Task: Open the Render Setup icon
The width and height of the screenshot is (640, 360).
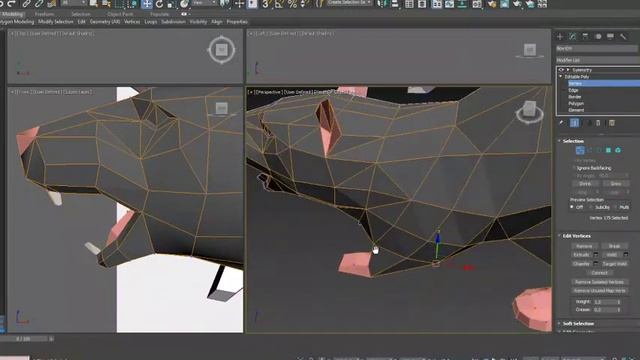Action: point(492,4)
